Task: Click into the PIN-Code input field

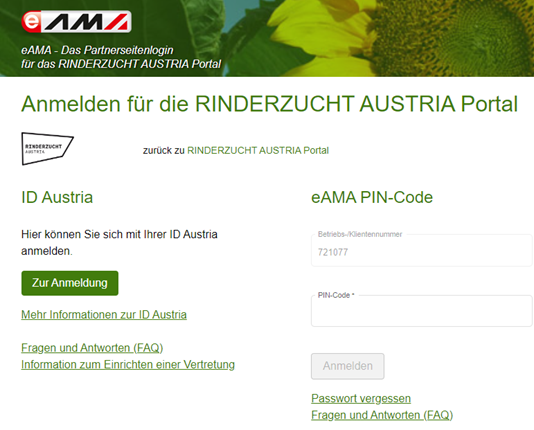Action: coord(422,311)
